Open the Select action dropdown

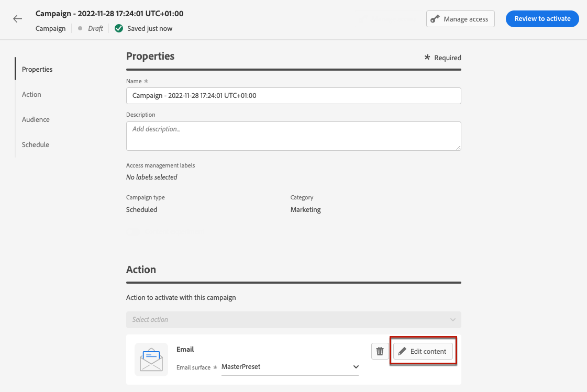(293, 319)
